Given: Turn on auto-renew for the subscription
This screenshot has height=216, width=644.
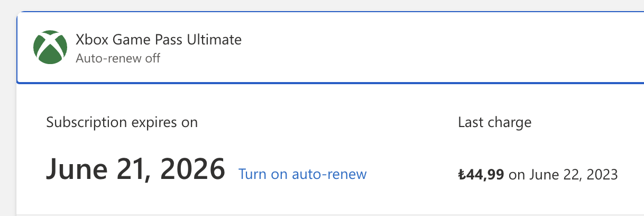Looking at the screenshot, I should click(302, 174).
